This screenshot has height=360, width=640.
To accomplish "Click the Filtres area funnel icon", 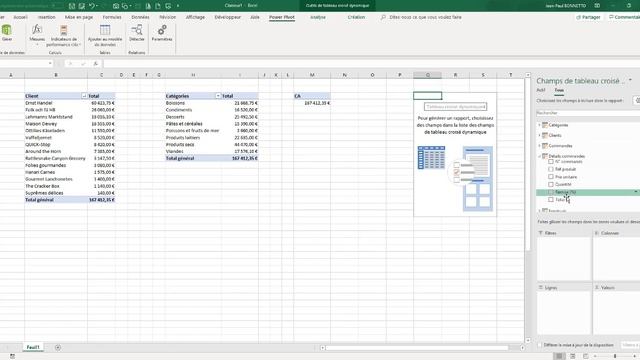I will click(541, 233).
